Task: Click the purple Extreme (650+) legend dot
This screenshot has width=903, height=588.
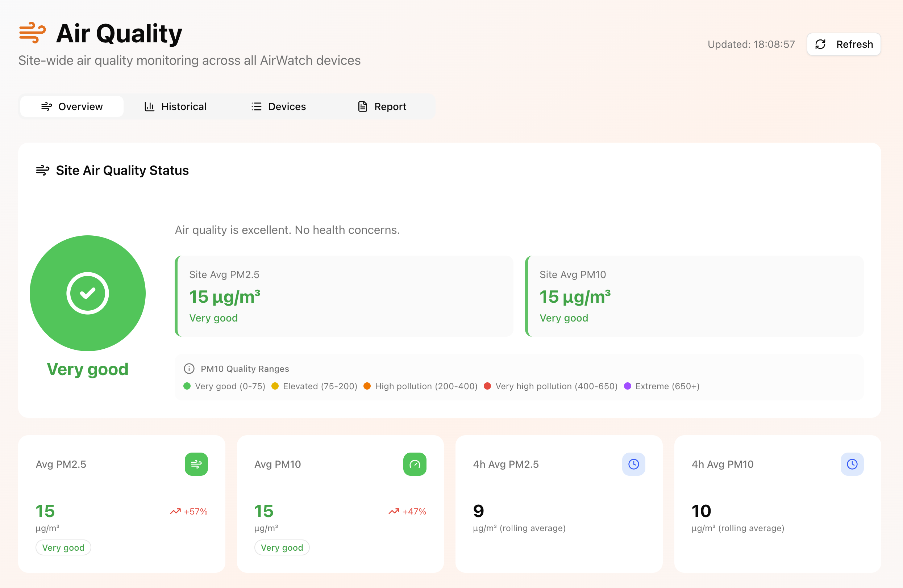Action: point(628,386)
